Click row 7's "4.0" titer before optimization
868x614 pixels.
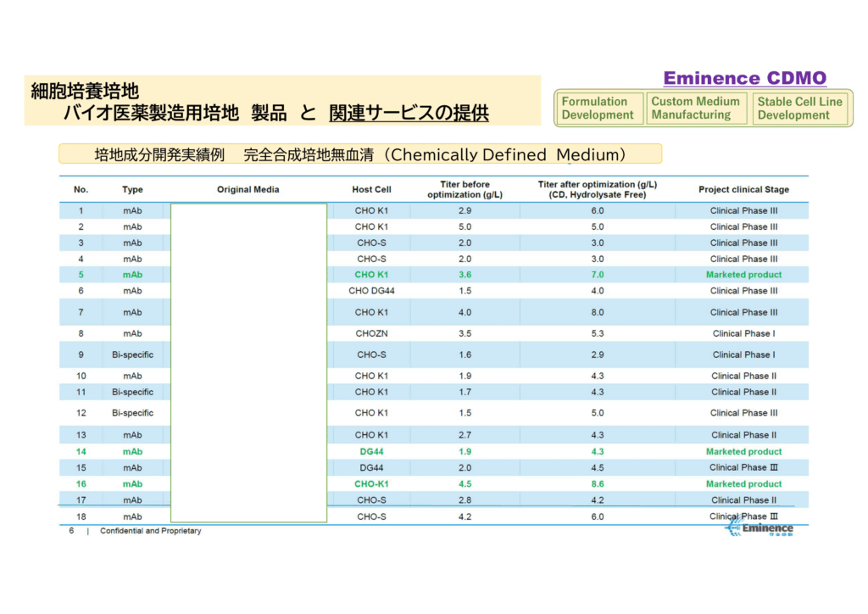click(465, 312)
